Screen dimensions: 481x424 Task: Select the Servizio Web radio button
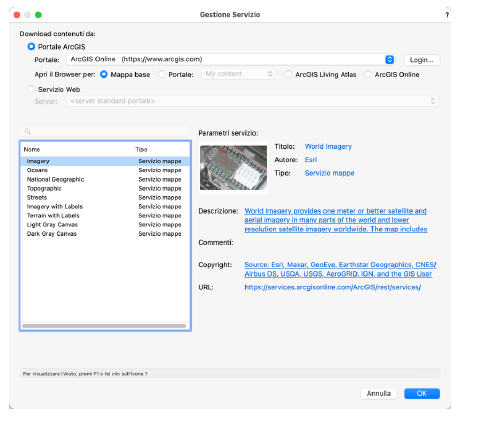31,89
